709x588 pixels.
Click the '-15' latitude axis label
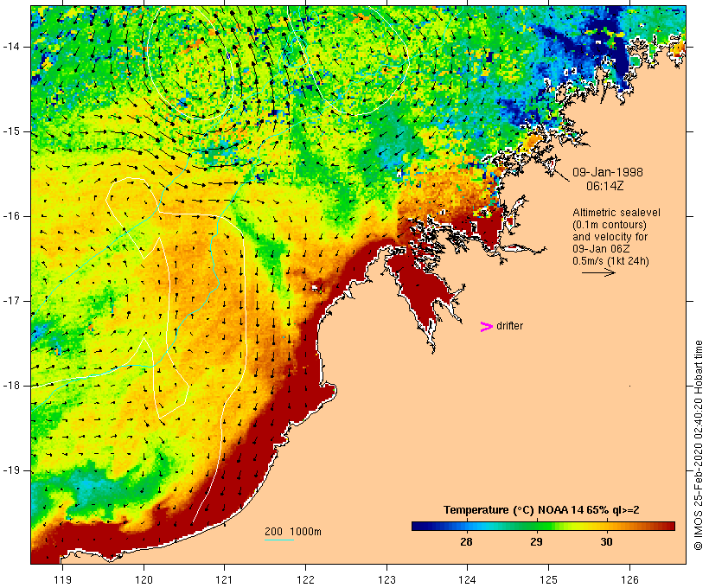pos(10,131)
